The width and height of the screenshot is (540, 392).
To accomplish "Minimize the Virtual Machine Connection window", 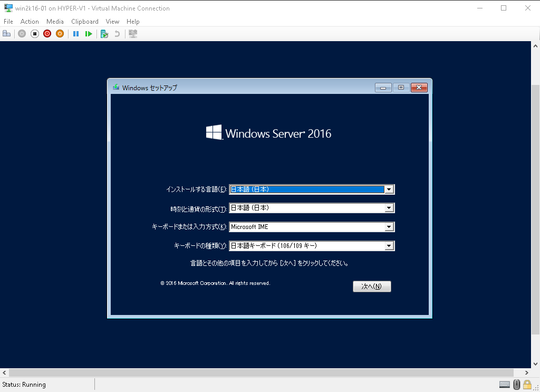I will [x=480, y=8].
